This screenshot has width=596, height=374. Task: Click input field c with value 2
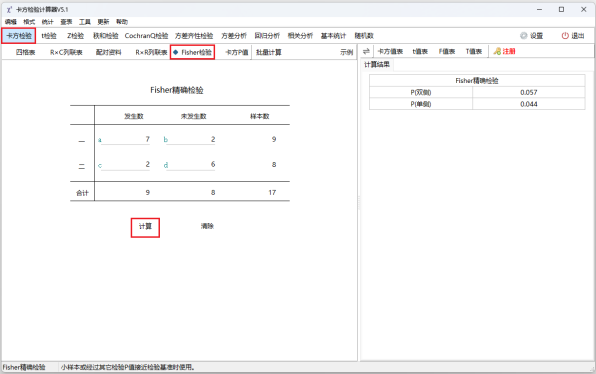pos(125,165)
